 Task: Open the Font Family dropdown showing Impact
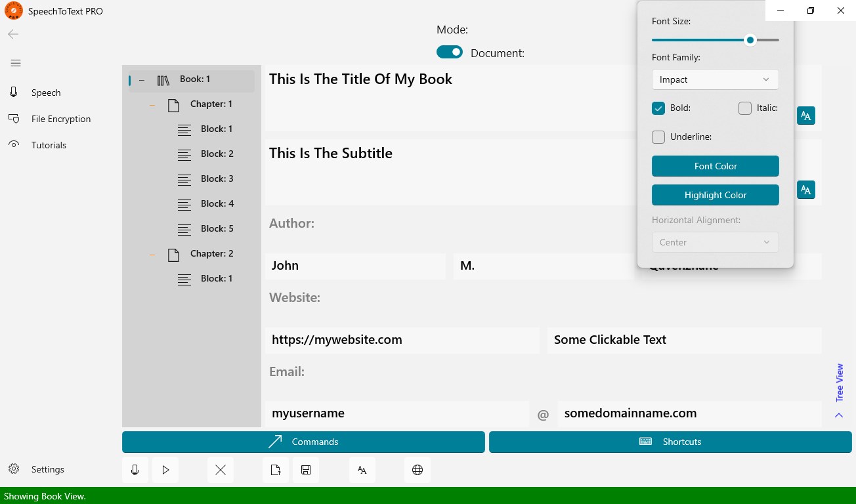[716, 79]
